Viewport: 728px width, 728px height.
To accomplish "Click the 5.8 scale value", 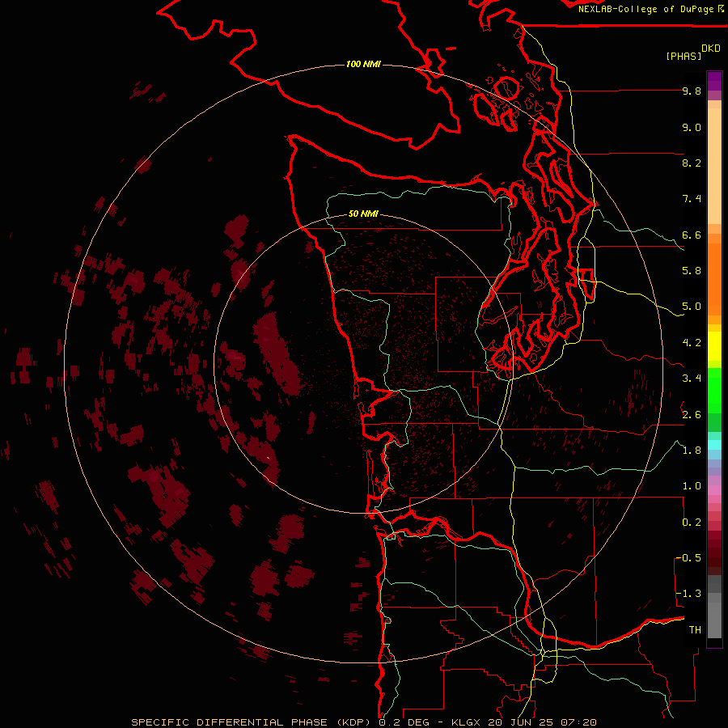I will click(692, 271).
